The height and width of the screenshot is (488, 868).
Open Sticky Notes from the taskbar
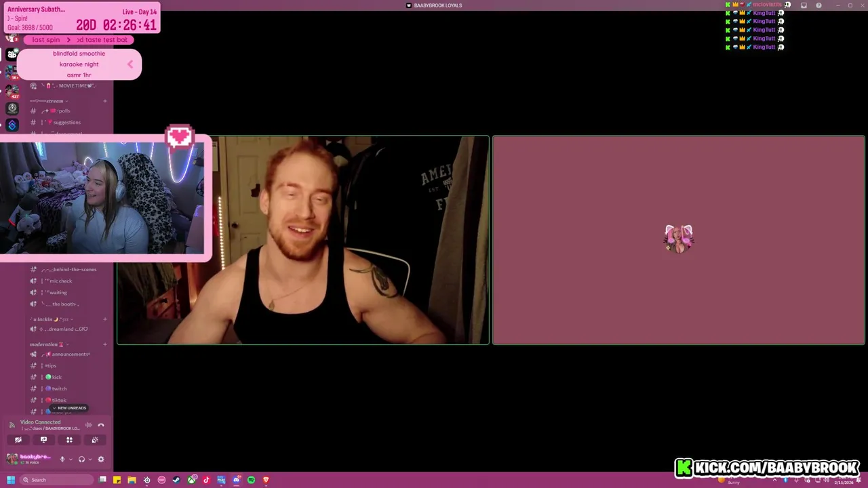117,480
